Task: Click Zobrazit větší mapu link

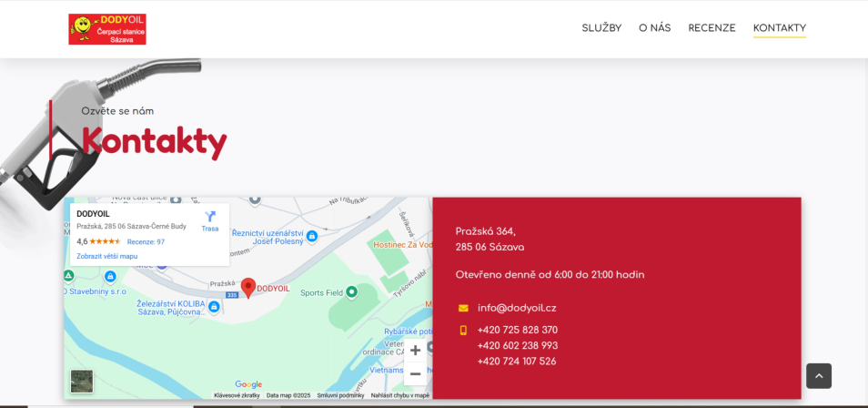Action: (x=106, y=256)
